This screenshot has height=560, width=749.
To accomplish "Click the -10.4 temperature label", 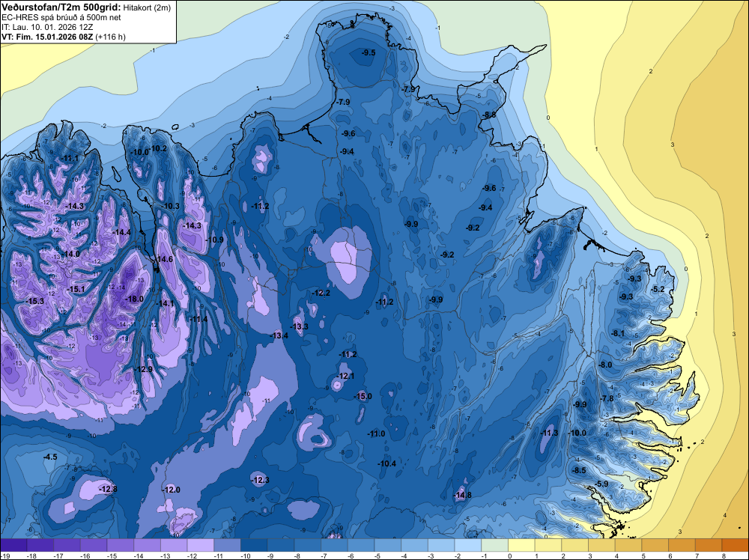I will (x=386, y=463).
